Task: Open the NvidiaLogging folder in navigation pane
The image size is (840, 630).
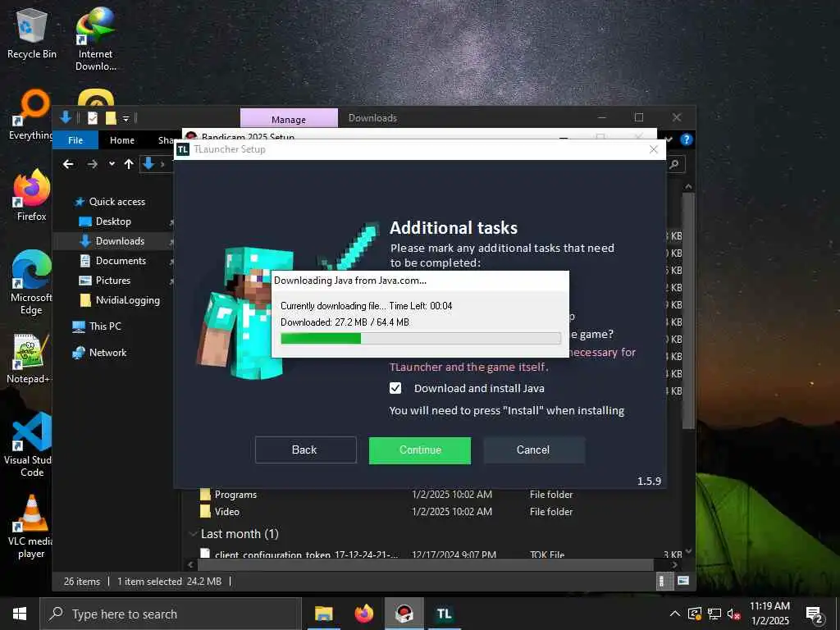Action: (120, 300)
